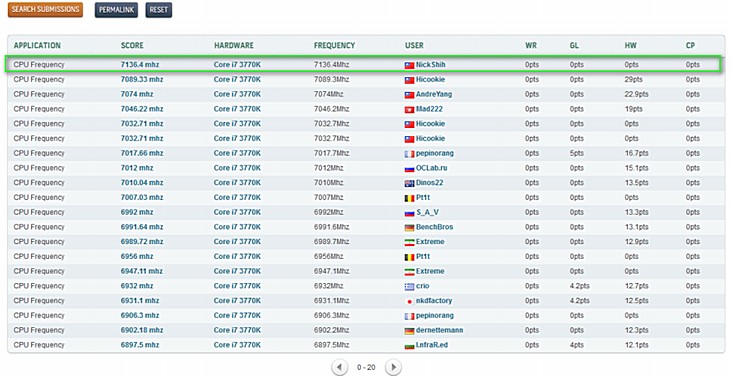Select the WR column header
The width and height of the screenshot is (731, 378).
531,46
